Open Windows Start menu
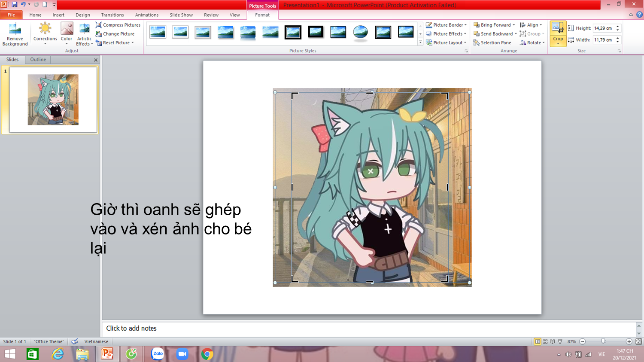Image resolution: width=644 pixels, height=362 pixels. (10, 354)
